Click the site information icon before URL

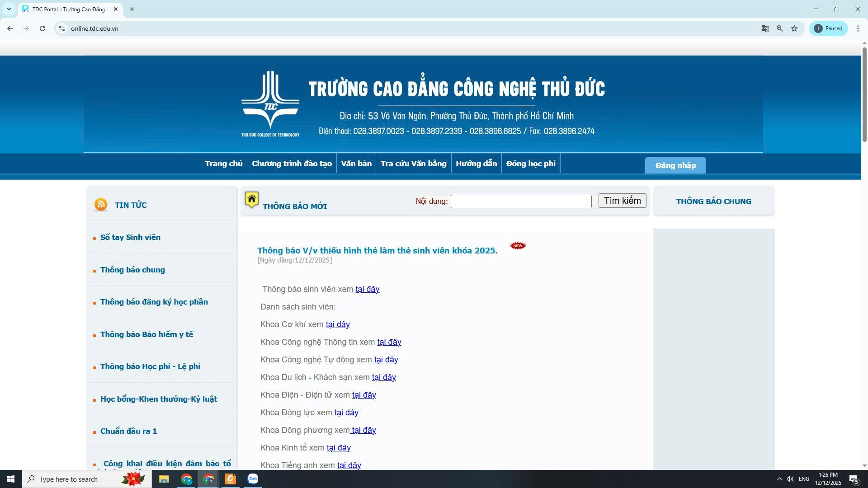62,28
